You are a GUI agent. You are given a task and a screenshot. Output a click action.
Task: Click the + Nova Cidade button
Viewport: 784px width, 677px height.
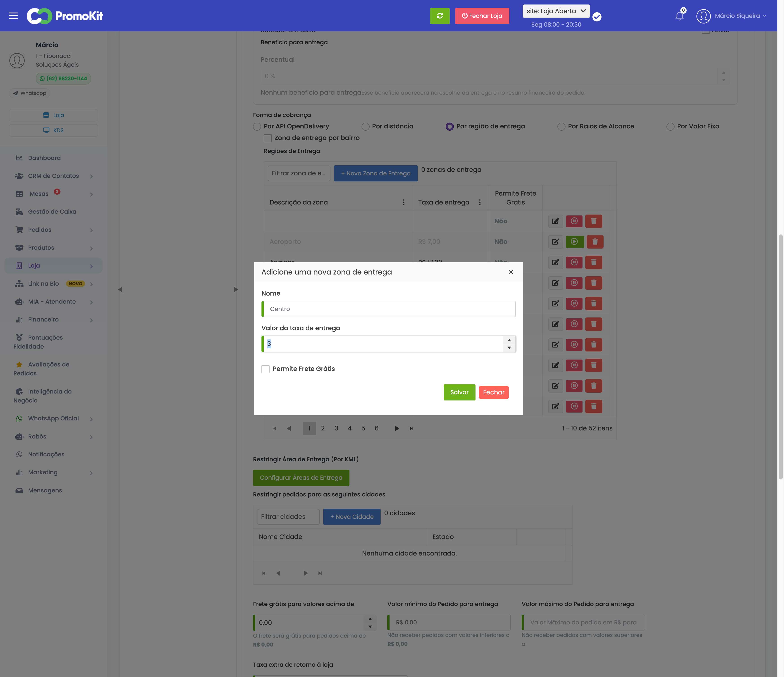pyautogui.click(x=351, y=517)
